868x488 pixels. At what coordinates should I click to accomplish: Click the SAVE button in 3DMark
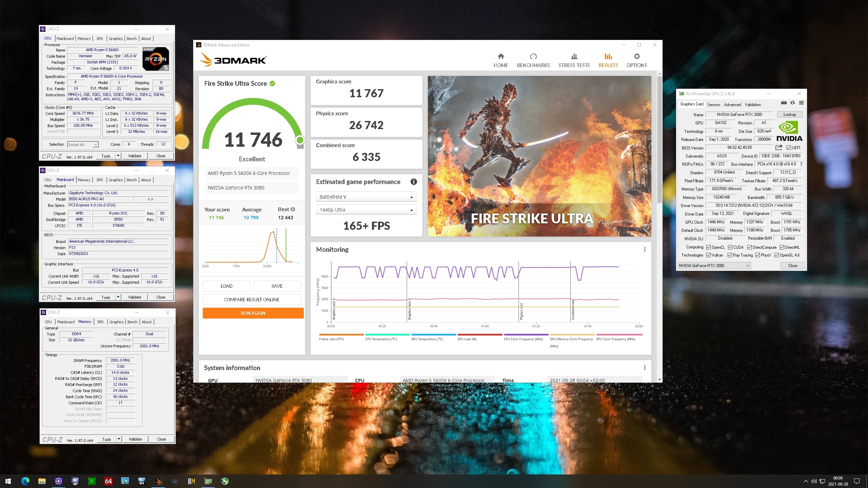tap(277, 286)
